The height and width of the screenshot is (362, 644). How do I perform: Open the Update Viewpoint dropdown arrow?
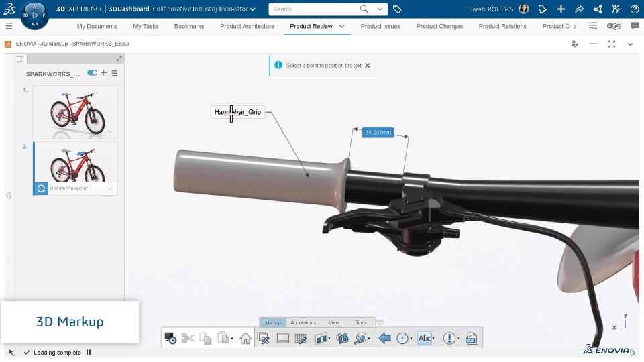coord(110,188)
